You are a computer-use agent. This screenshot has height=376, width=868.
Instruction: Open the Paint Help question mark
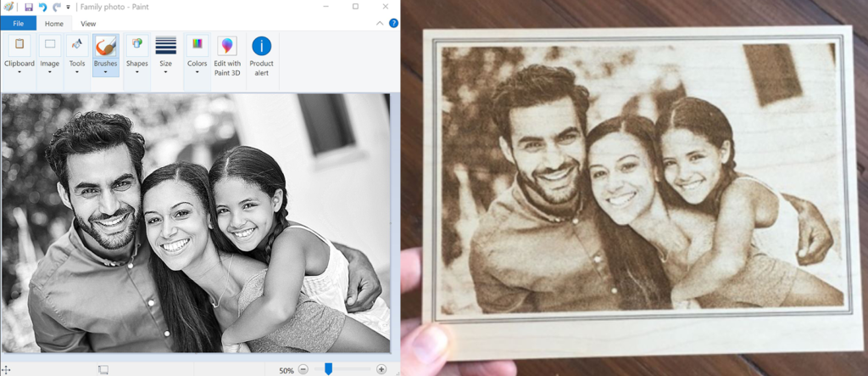click(x=392, y=24)
